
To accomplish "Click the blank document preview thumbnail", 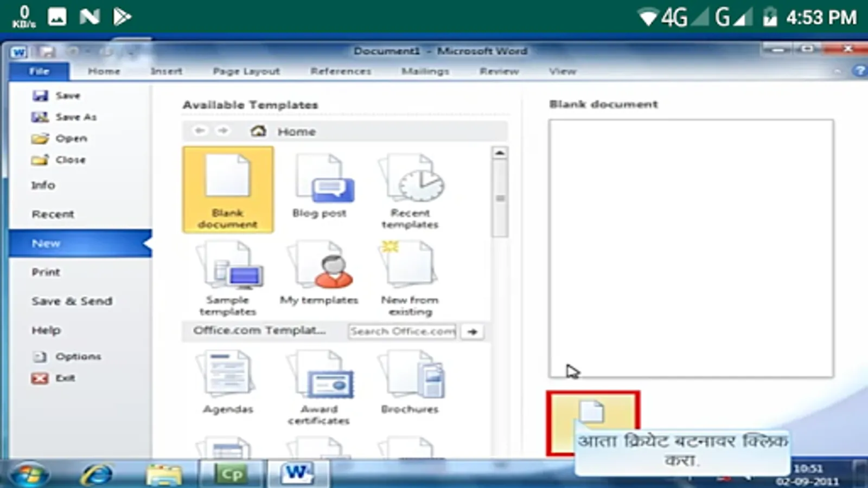I will pos(691,248).
